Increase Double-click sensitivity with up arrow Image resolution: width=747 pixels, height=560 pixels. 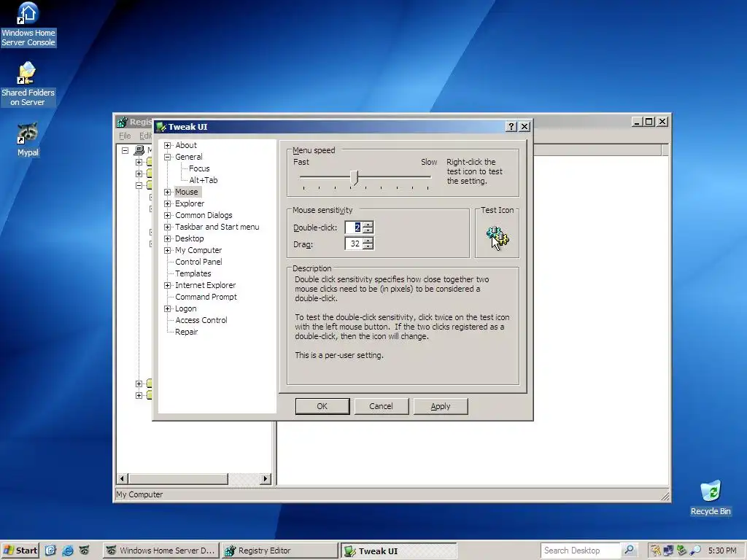point(368,224)
